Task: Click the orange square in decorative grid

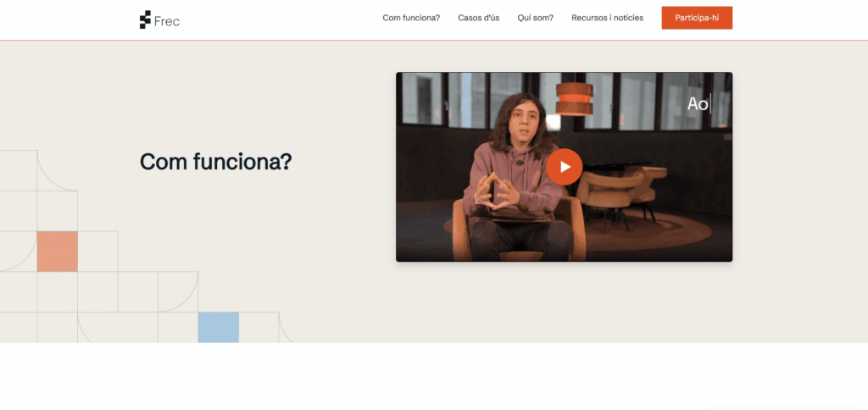Action: 58,252
